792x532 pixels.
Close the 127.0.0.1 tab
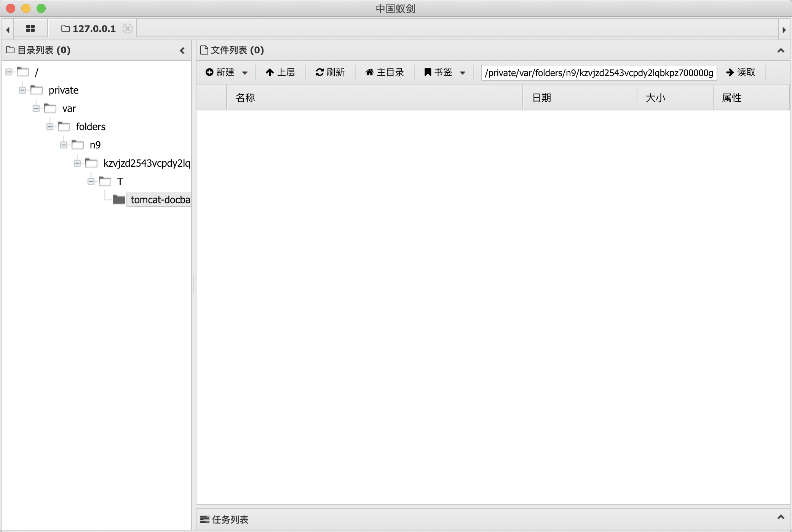point(128,29)
